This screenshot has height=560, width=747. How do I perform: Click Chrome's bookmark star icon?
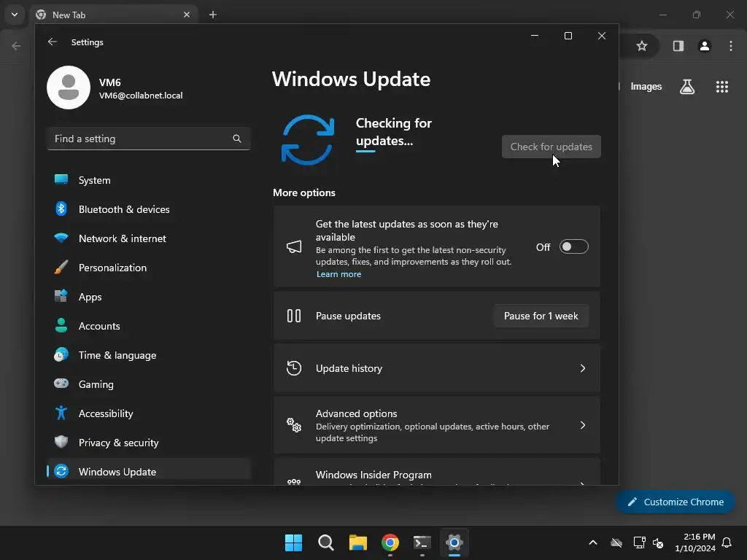pyautogui.click(x=642, y=46)
